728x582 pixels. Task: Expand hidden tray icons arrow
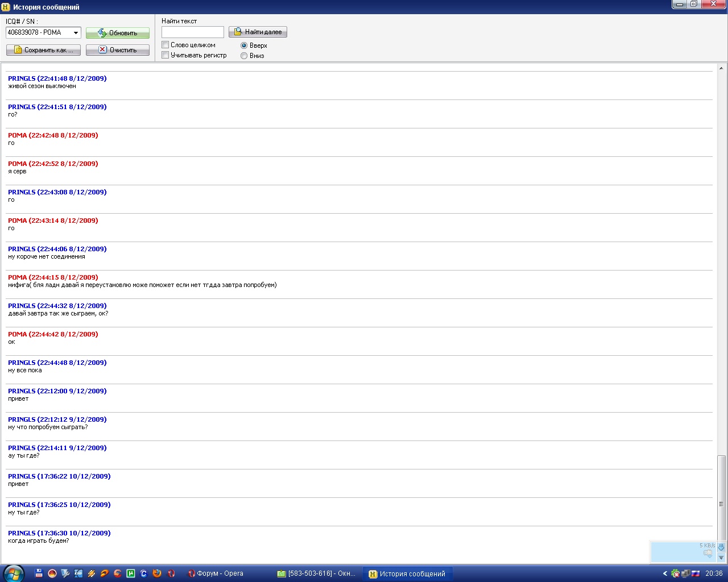pos(665,573)
